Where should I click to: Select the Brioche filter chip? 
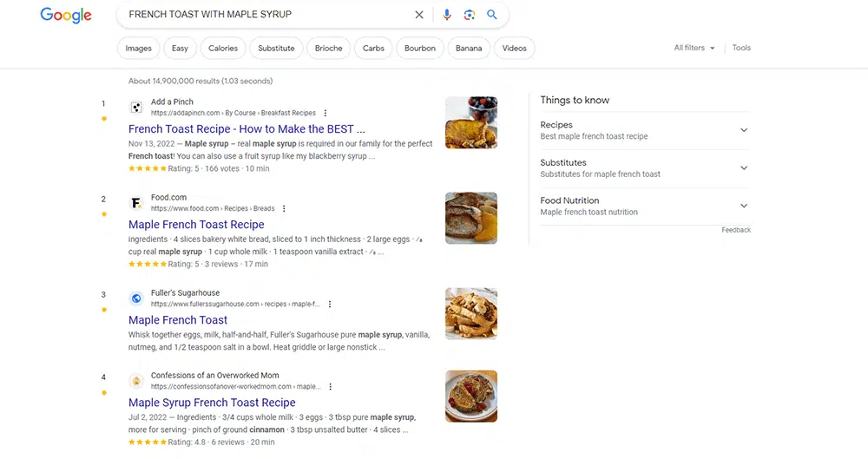(329, 49)
